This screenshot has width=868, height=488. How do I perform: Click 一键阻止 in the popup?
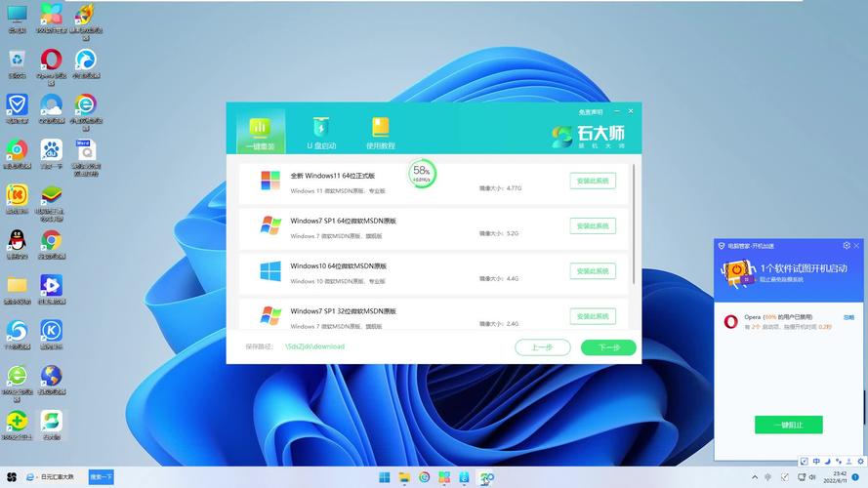[x=788, y=425]
